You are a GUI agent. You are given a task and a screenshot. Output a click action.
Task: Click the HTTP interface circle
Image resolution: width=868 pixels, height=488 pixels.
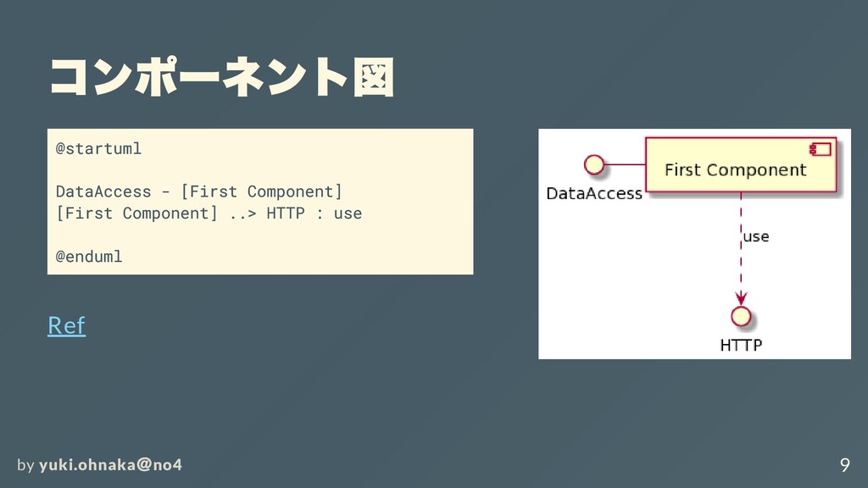pyautogui.click(x=741, y=316)
